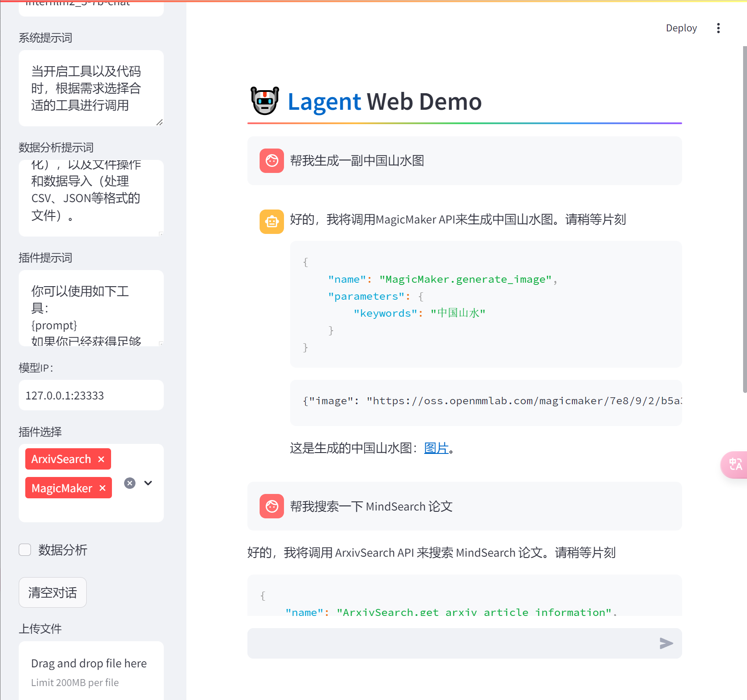Expand the plugin selection dropdown
Screen dimensions: 747x700
click(148, 483)
